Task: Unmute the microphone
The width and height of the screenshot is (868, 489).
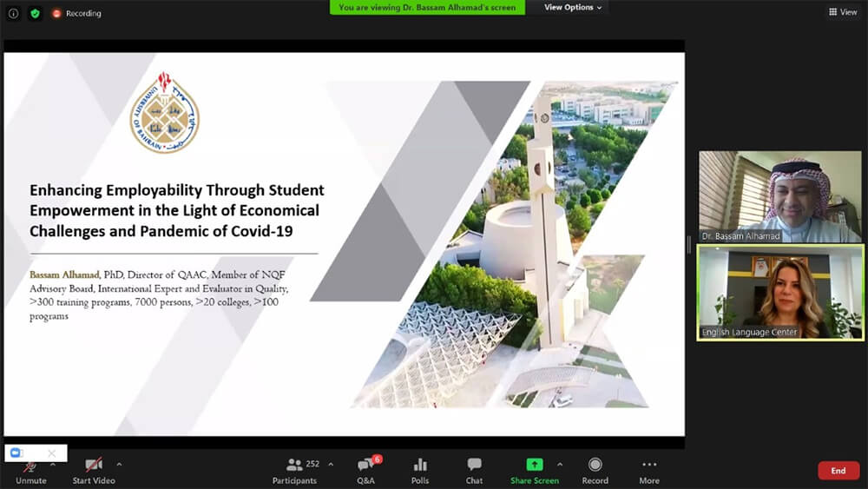Action: click(x=30, y=470)
